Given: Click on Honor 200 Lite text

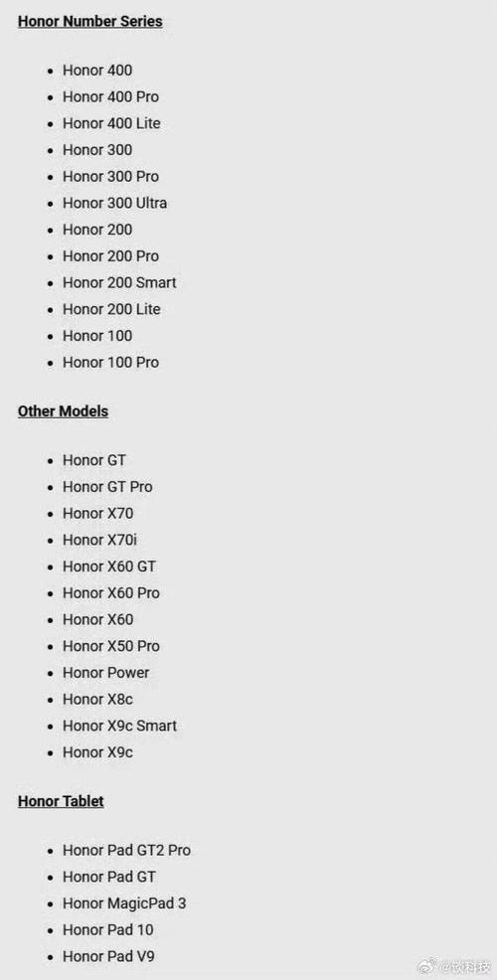Looking at the screenshot, I should click(111, 309).
